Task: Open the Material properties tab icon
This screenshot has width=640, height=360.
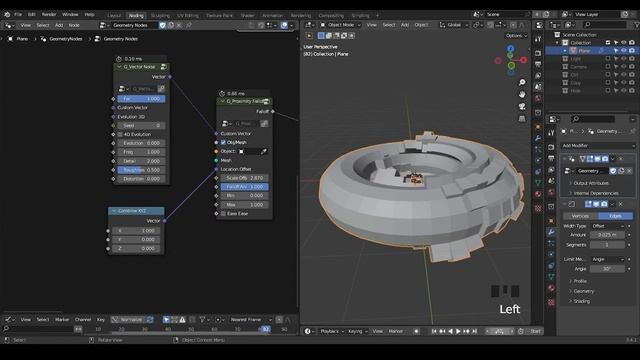Action: tap(551, 288)
